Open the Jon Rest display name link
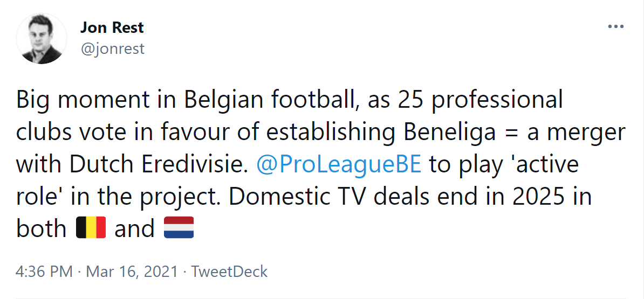This screenshot has width=644, height=299. pyautogui.click(x=112, y=27)
